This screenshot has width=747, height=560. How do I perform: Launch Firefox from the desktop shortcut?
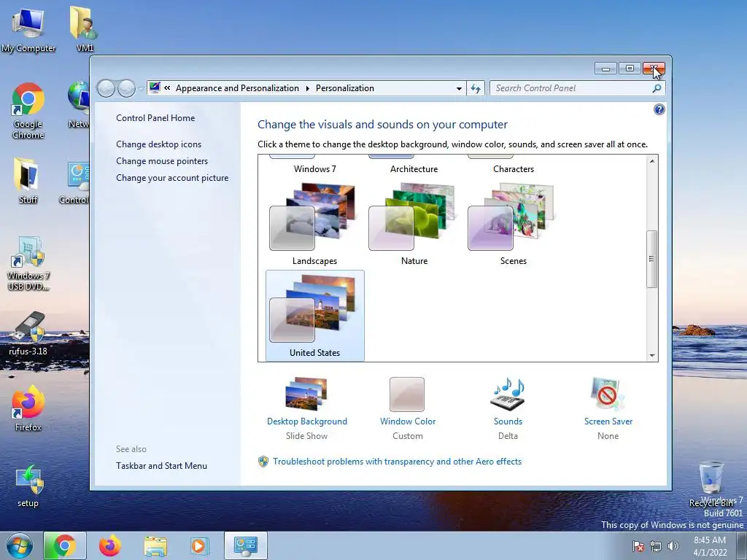click(x=28, y=408)
